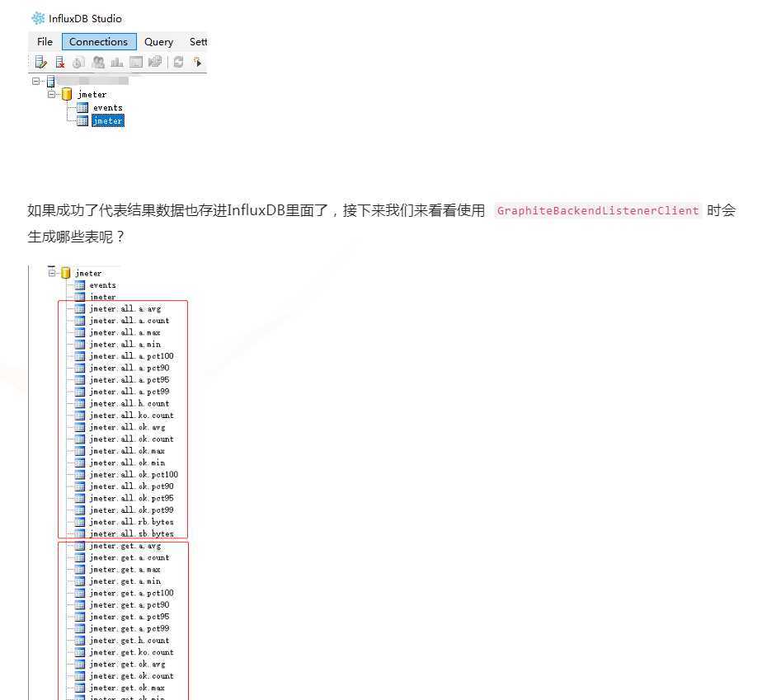Select jmeter.get.a.min row
The width and height of the screenshot is (762, 700).
(125, 581)
